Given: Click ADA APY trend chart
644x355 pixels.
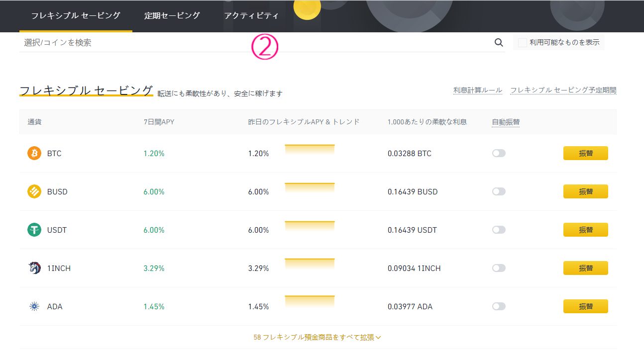Looking at the screenshot, I should [310, 303].
